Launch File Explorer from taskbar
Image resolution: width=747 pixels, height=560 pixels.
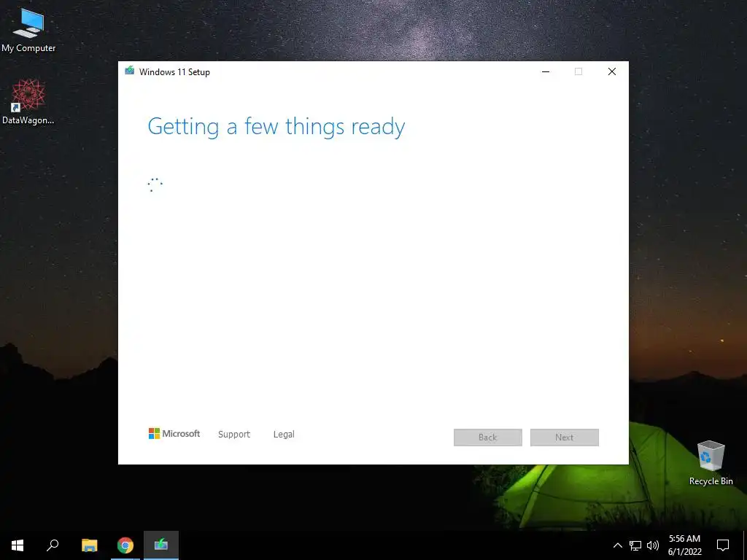[90, 545]
